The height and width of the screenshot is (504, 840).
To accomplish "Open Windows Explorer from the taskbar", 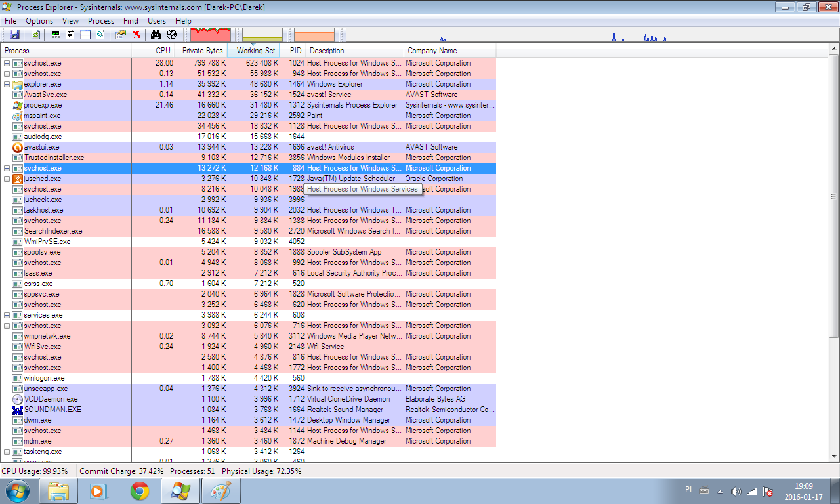I will 58,491.
